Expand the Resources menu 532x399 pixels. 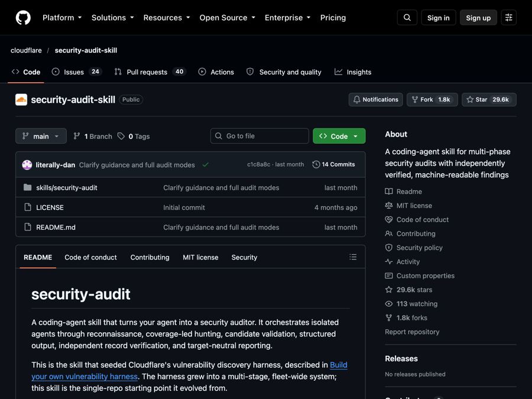click(167, 18)
